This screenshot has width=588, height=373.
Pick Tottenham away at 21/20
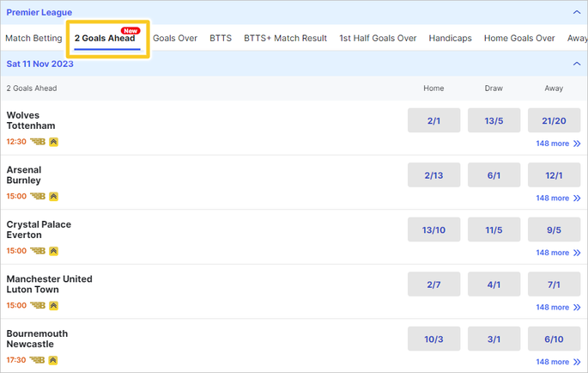pyautogui.click(x=554, y=120)
